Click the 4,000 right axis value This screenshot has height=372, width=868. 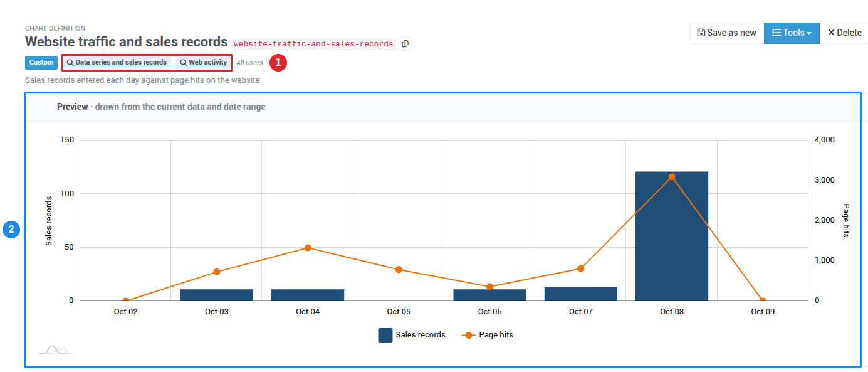825,140
